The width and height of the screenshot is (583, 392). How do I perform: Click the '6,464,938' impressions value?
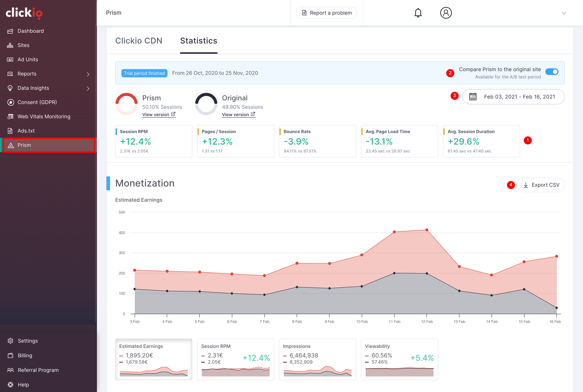304,355
